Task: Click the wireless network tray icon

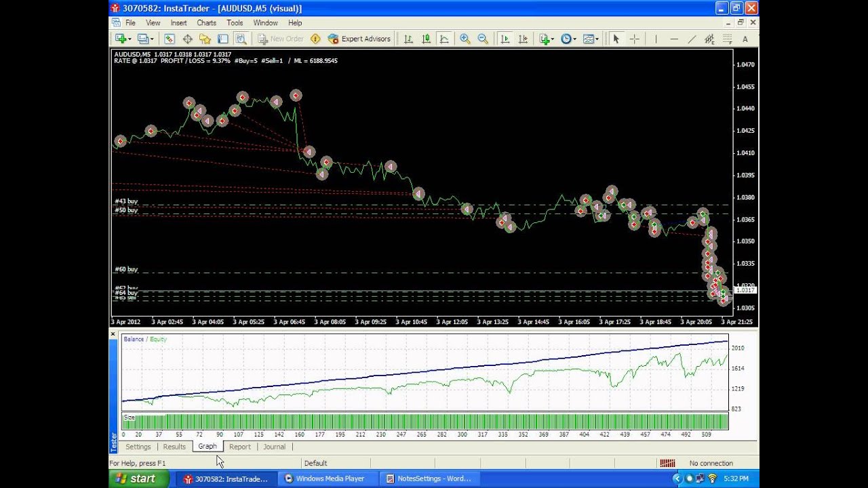Action: (712, 479)
